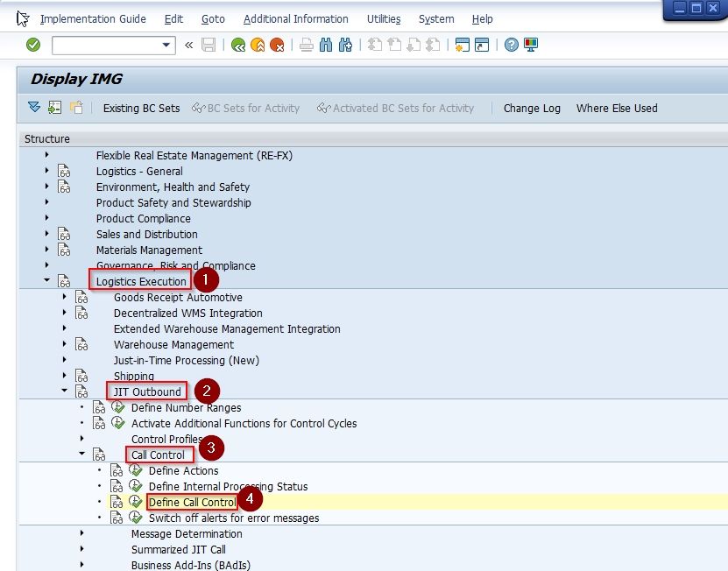The image size is (728, 571).
Task: Click the Expand All blue triangle icon
Action: point(34,108)
